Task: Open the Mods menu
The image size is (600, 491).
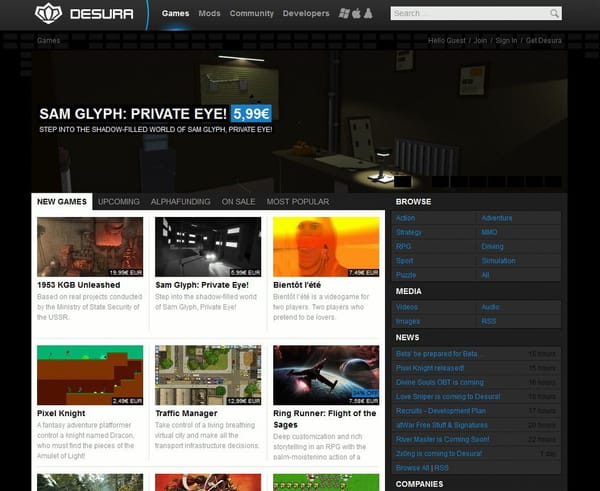Action: click(x=209, y=13)
